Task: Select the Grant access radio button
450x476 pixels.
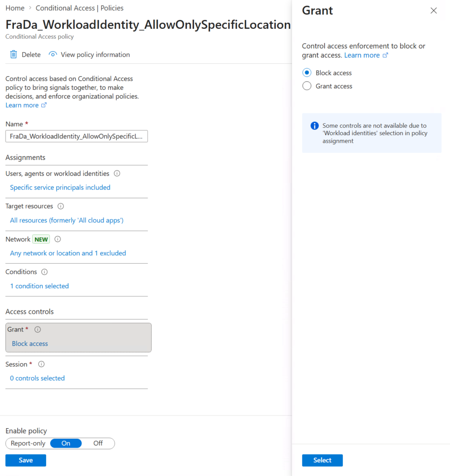Action: (x=307, y=86)
